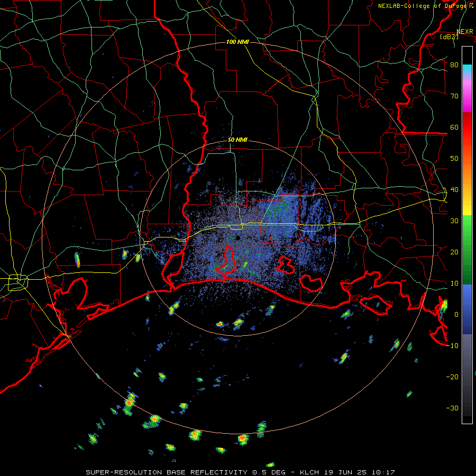476x476 pixels.
Task: Click the 0 value on the dBZ scale
Action: pyautogui.click(x=456, y=315)
